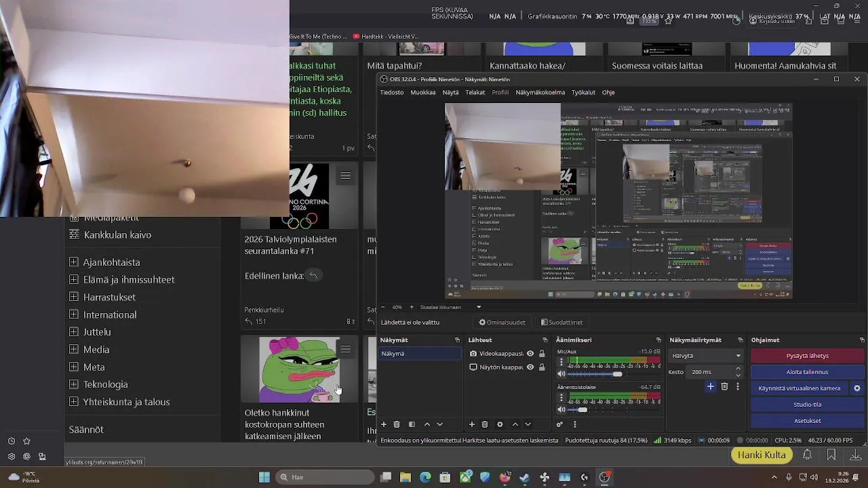
Task: Toggle lock on Videokaappauslaite source
Action: tap(542, 354)
